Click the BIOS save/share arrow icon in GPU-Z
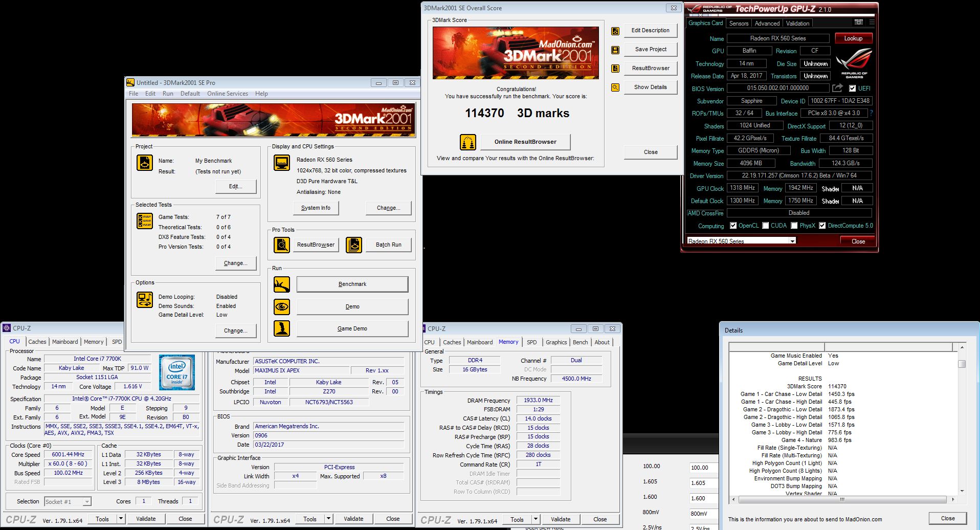 pyautogui.click(x=837, y=88)
